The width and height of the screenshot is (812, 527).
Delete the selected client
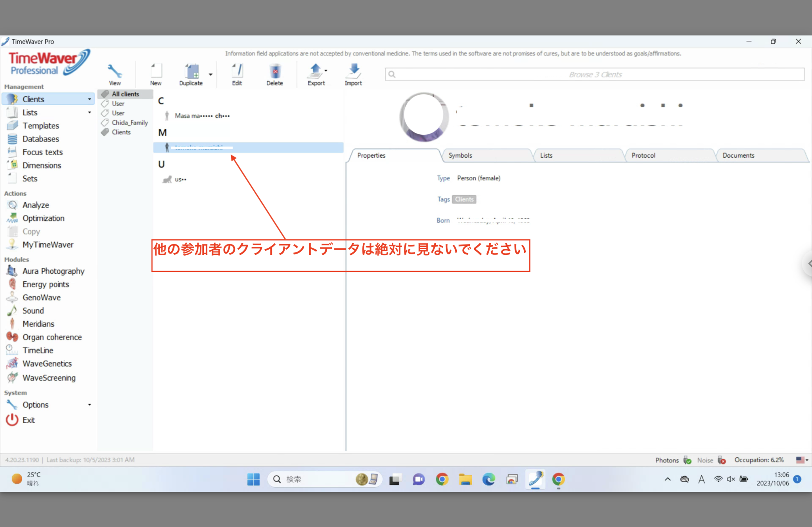point(274,74)
